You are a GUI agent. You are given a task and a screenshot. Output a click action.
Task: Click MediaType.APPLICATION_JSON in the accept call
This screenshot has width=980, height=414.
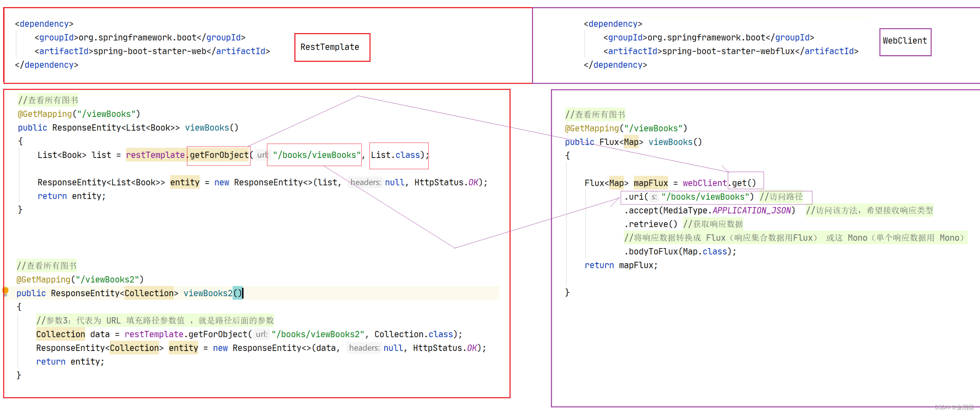click(x=727, y=210)
